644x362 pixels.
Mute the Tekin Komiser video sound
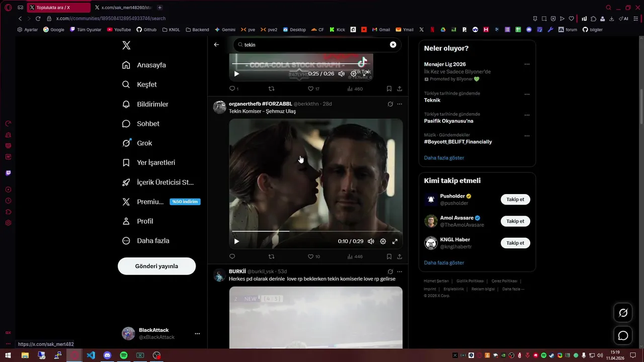pos(371,241)
